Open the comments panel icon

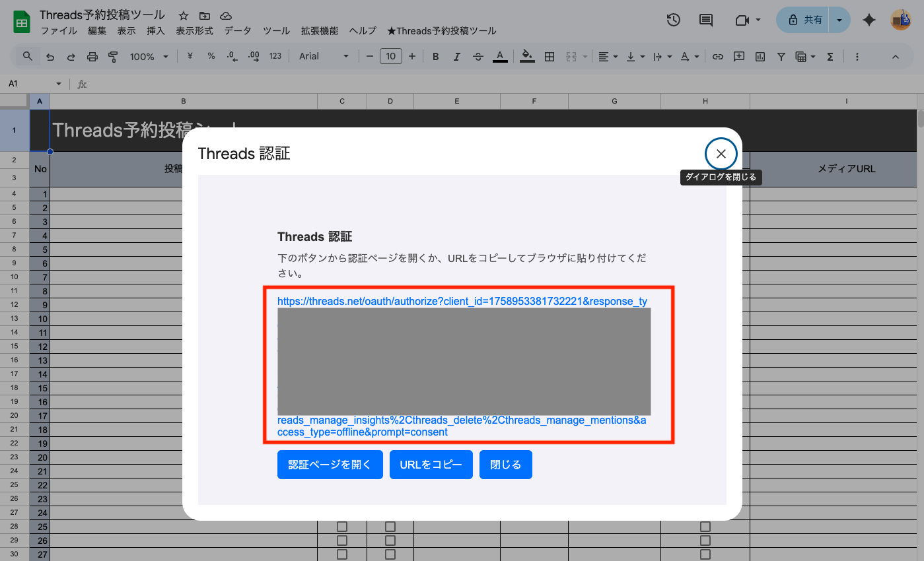click(x=706, y=20)
